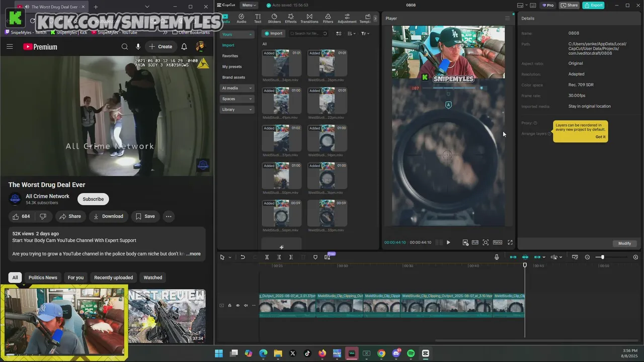
Task: Click the YouTube search icon
Action: click(x=125, y=47)
